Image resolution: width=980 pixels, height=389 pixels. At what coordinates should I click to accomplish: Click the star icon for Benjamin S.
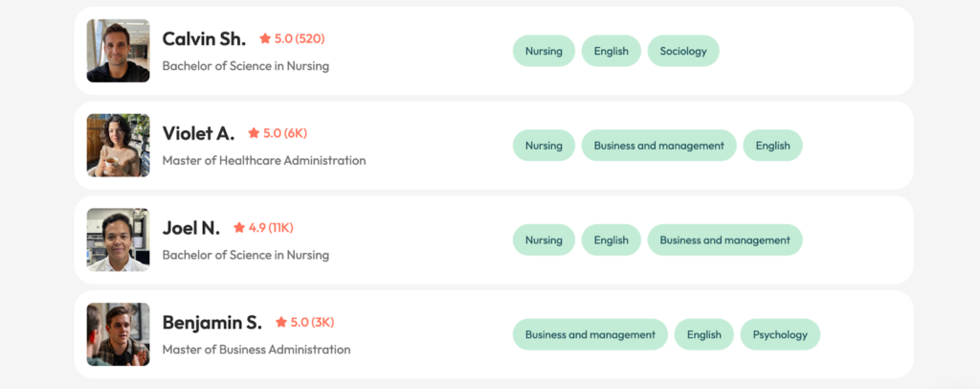[281, 322]
